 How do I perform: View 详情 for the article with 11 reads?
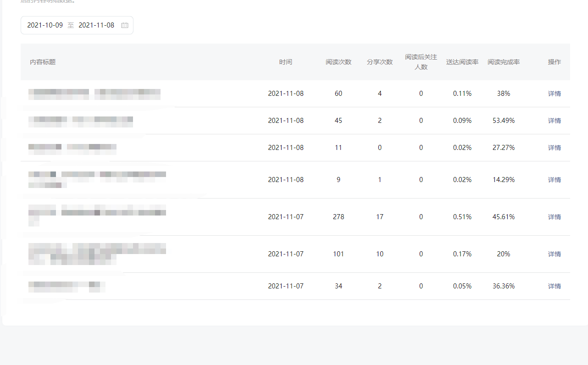(554, 148)
